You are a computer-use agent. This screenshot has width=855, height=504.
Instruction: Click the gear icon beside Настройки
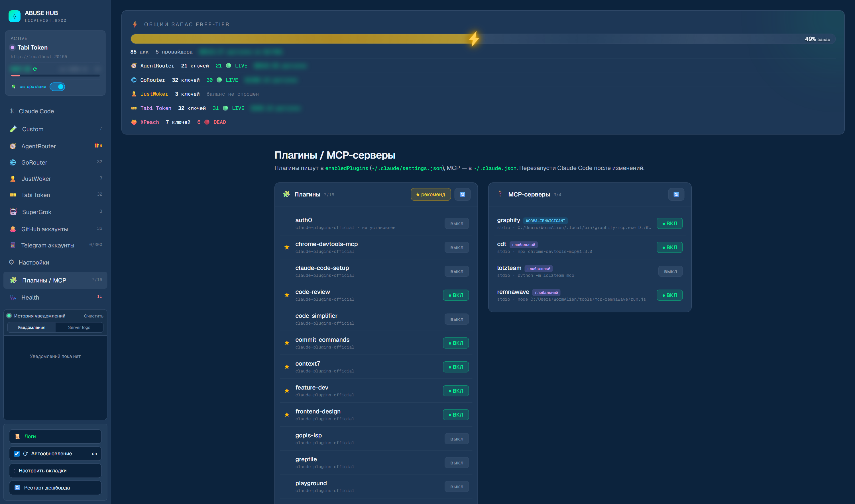pos(12,262)
